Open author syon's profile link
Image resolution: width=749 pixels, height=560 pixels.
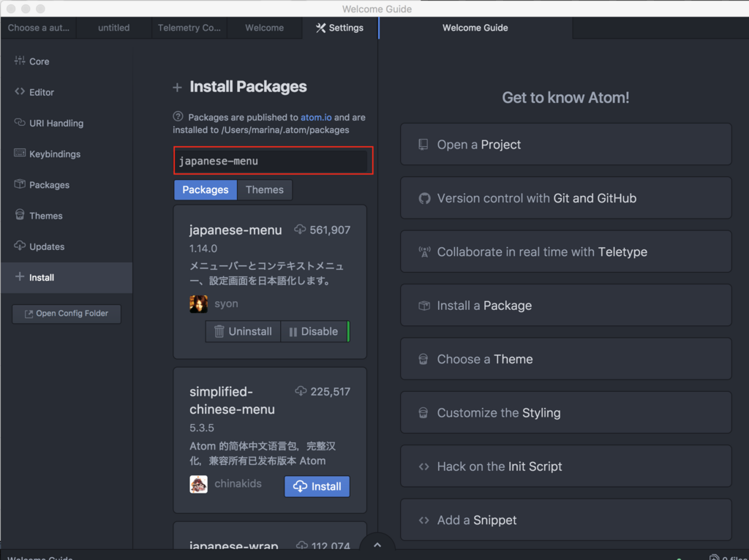tap(226, 303)
